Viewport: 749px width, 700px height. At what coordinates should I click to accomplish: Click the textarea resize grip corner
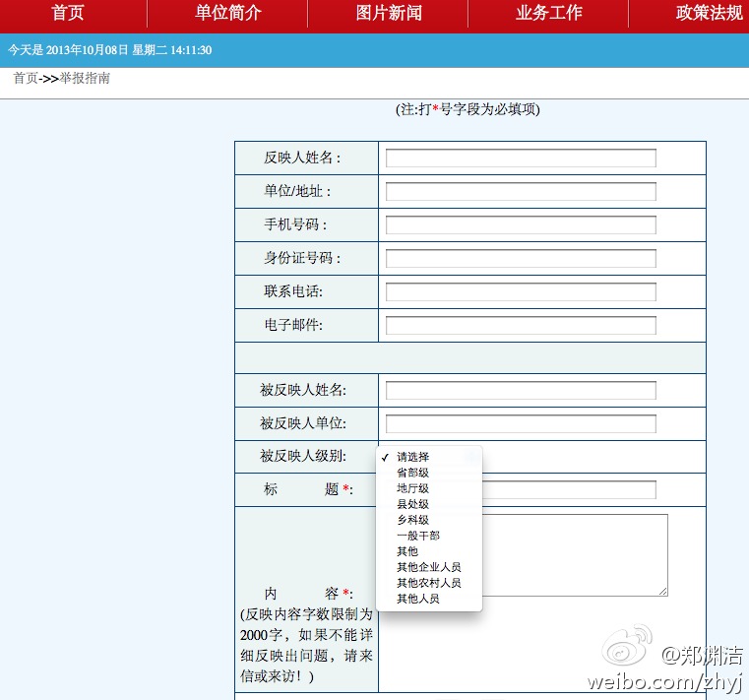click(663, 592)
